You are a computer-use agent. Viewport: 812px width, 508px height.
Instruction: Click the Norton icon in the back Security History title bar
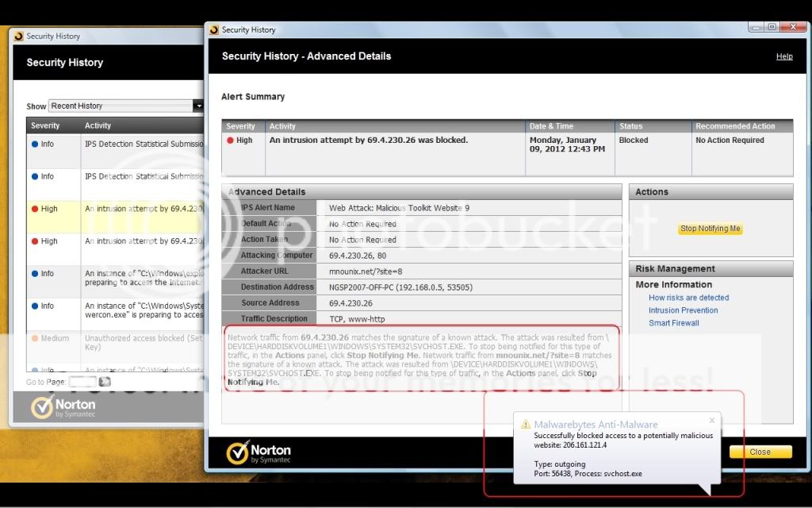tap(19, 37)
